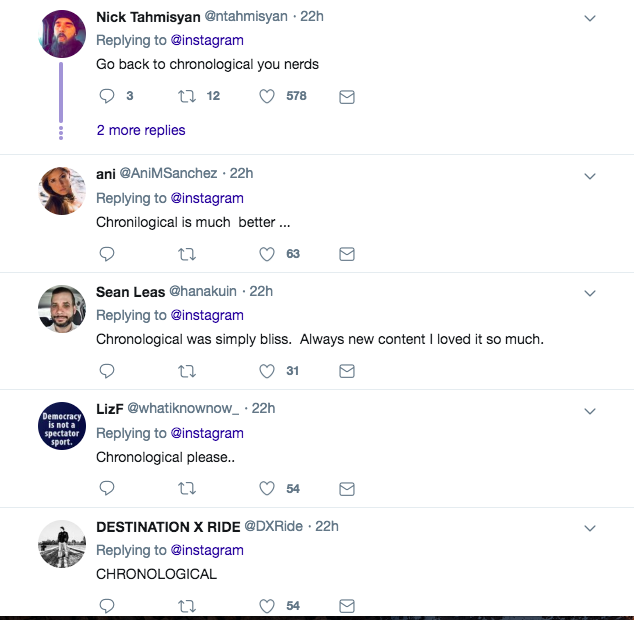Image resolution: width=634 pixels, height=620 pixels.
Task: Like Nick Tahmisyan's tweet with 578 likes
Action: pos(267,97)
